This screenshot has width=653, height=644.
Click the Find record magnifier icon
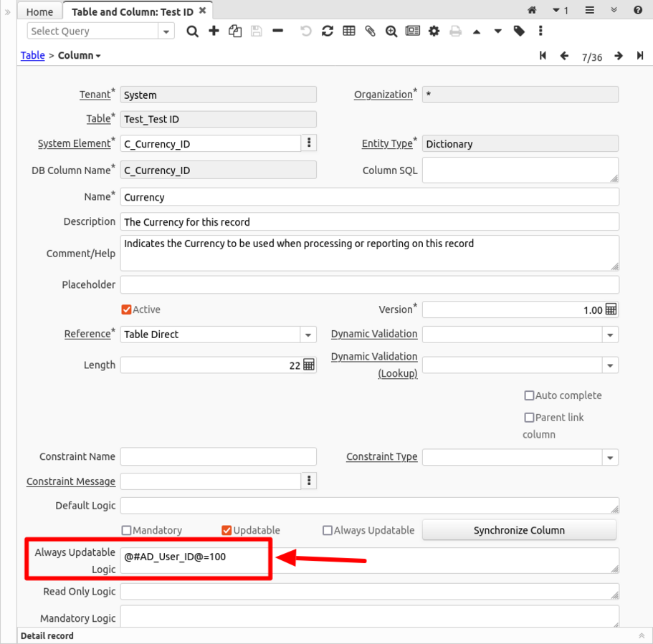[192, 32]
